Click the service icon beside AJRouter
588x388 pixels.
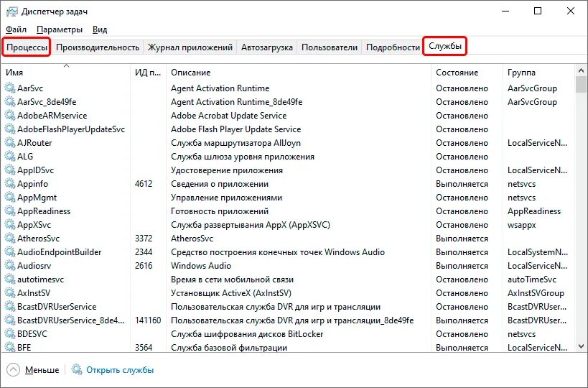10,143
